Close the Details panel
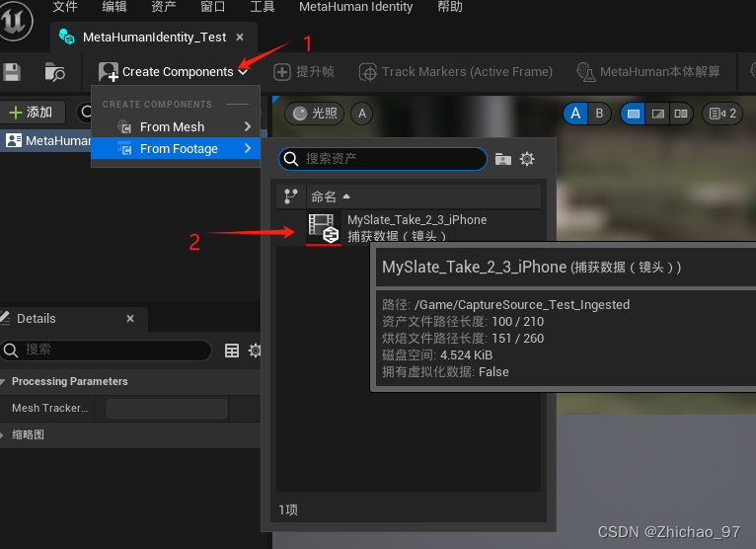This screenshot has width=756, height=549. (130, 318)
